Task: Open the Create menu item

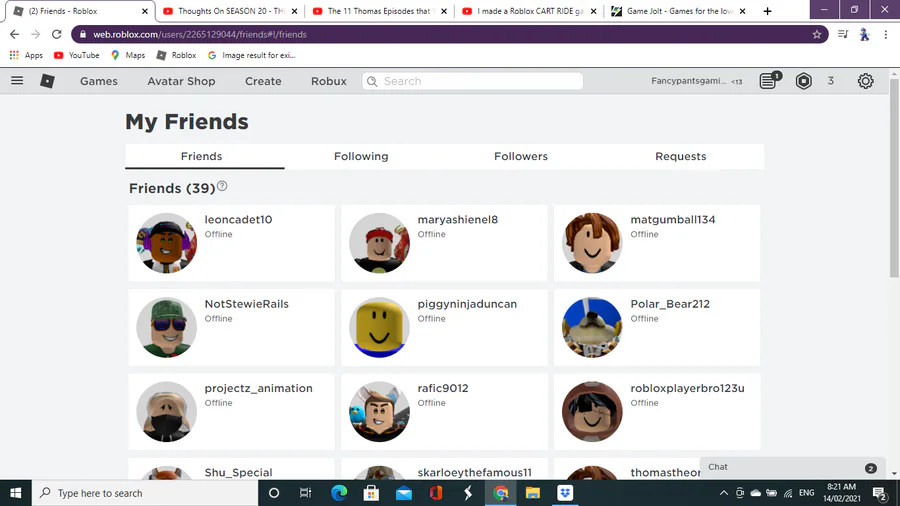Action: tap(263, 81)
